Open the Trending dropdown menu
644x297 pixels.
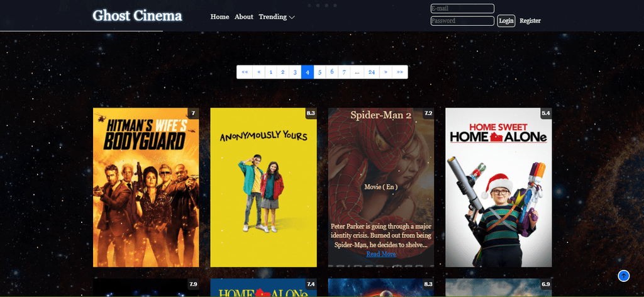coord(277,17)
